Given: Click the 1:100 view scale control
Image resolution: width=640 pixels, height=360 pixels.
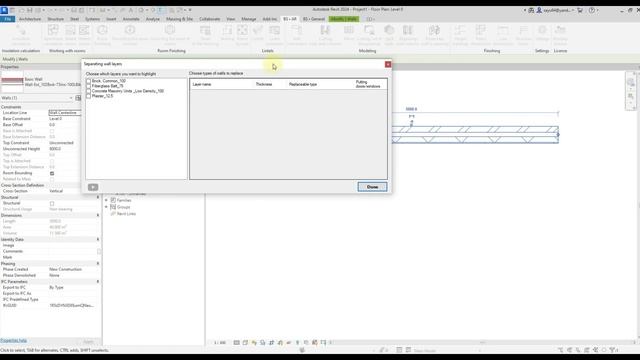Looking at the screenshot, I should pyautogui.click(x=220, y=343).
